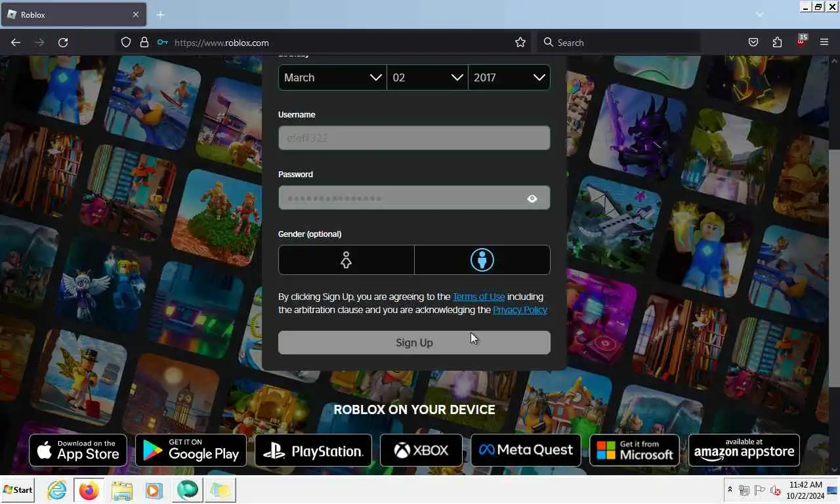
Task: Open the Google Play download badge
Action: tap(191, 450)
